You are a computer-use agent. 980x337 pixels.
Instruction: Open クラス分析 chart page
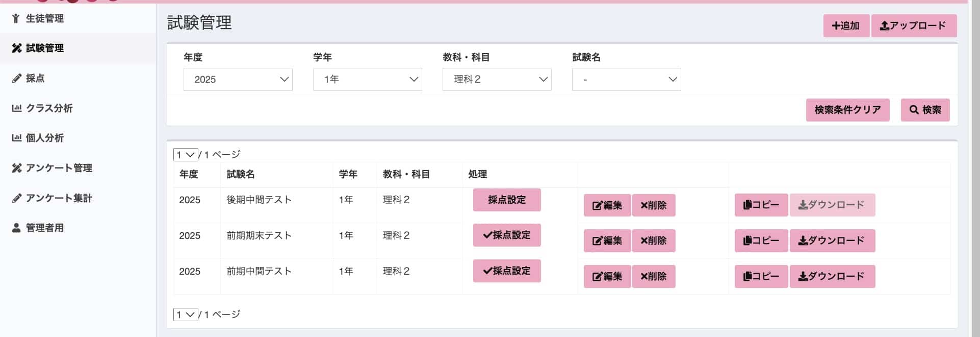click(49, 108)
